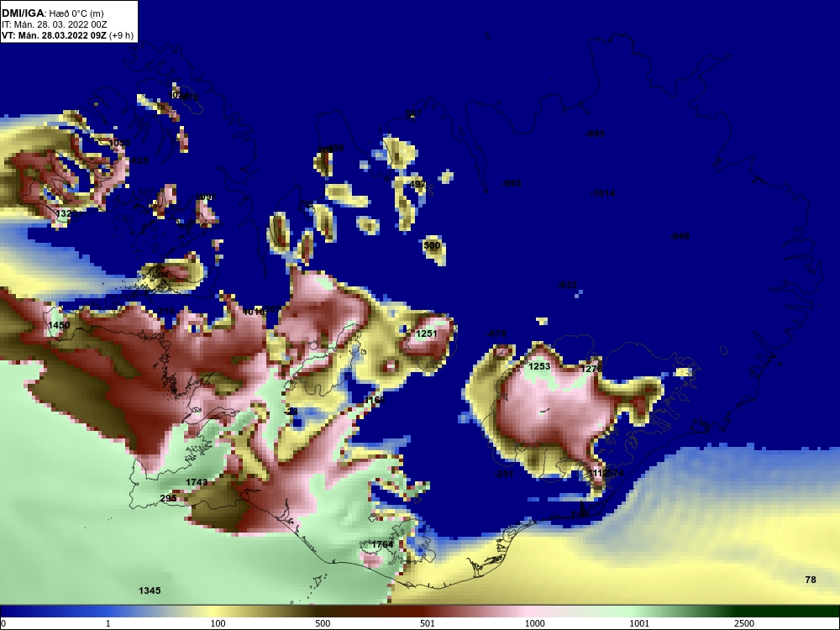Select the 'IT: Mán. 28. 03. 2022 00Z' line
This screenshot has width=840, height=630.
[54, 24]
